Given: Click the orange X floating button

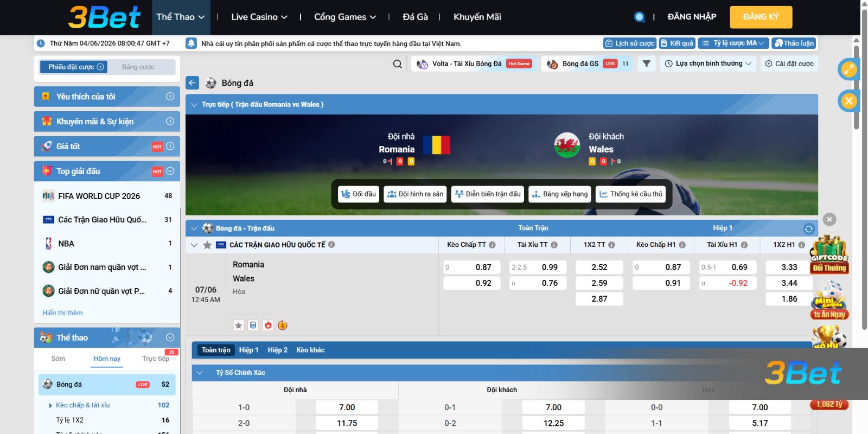Looking at the screenshot, I should click(x=849, y=101).
